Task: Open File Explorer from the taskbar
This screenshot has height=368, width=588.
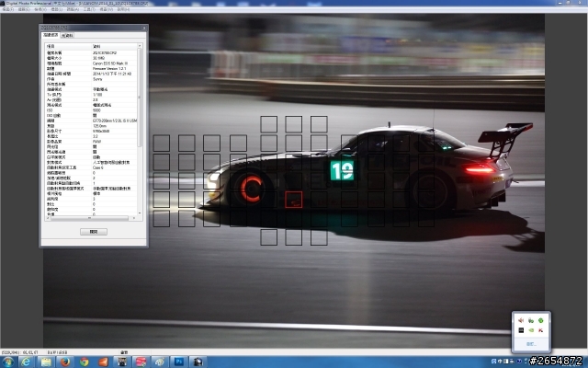Action: tap(45, 361)
